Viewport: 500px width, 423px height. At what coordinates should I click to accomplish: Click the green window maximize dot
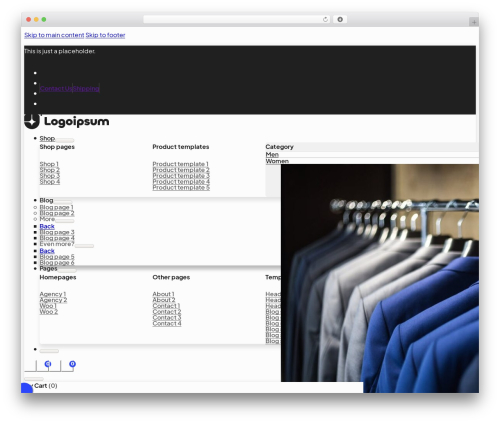[44, 20]
